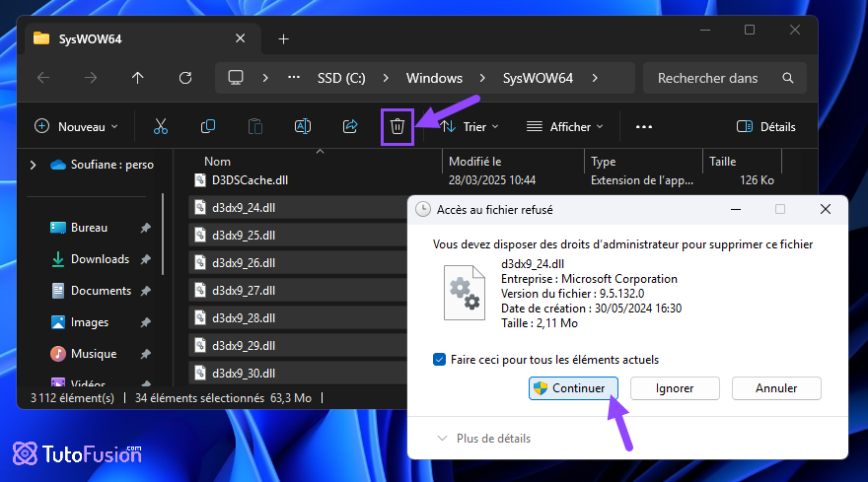Expand chevron after This PC icon
The image size is (868, 482).
[x=265, y=78]
